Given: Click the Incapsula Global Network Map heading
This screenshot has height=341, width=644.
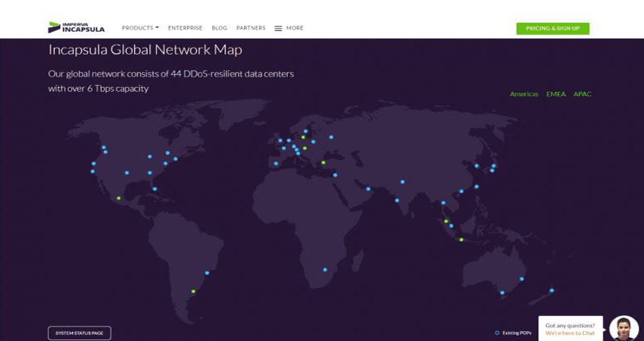Looking at the screenshot, I should click(x=145, y=50).
